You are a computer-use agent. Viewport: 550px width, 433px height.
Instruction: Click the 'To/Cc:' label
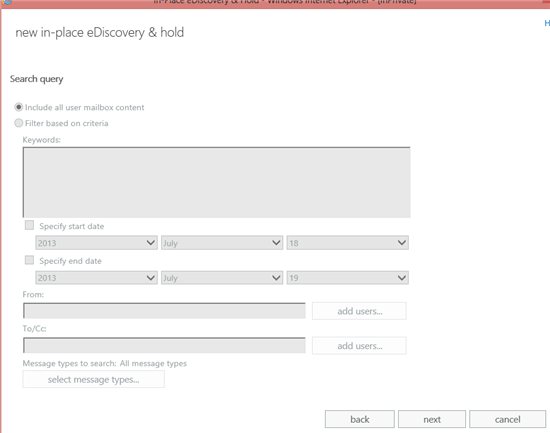point(34,329)
